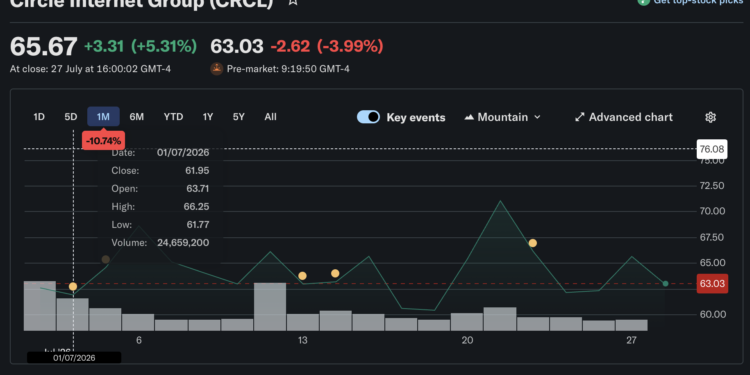Click the first volume bar on the left

pos(40,306)
